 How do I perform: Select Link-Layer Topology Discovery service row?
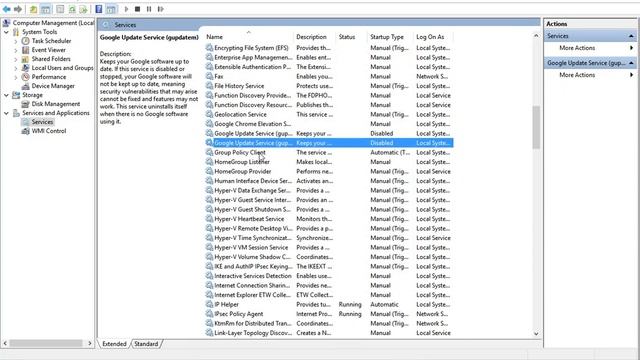(329, 333)
